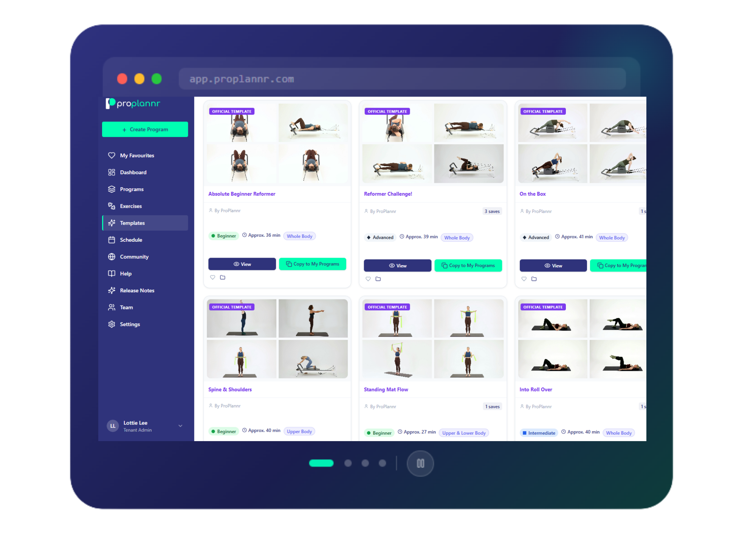Click the Team people icon
The image size is (756, 534).
click(112, 307)
